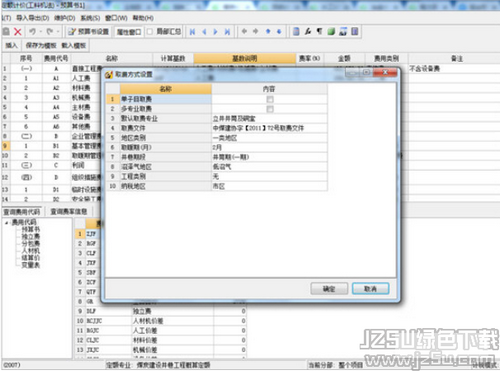The image size is (500, 371).
Task: Check the 单子目取费 checkbox in dialog
Action: click(270, 99)
